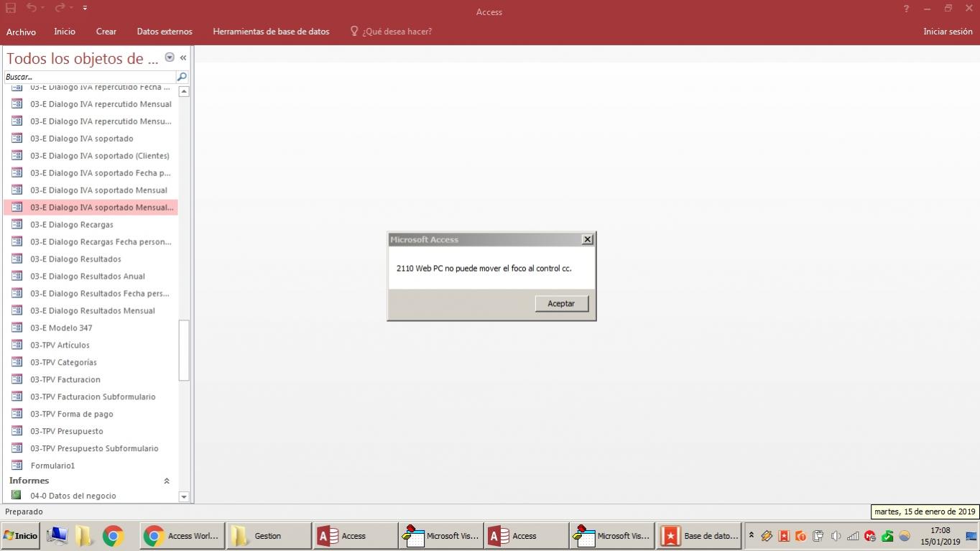Click the form icon beside 03-E Dialogo Recargas Fecha person...
The image size is (980, 551).
click(17, 241)
